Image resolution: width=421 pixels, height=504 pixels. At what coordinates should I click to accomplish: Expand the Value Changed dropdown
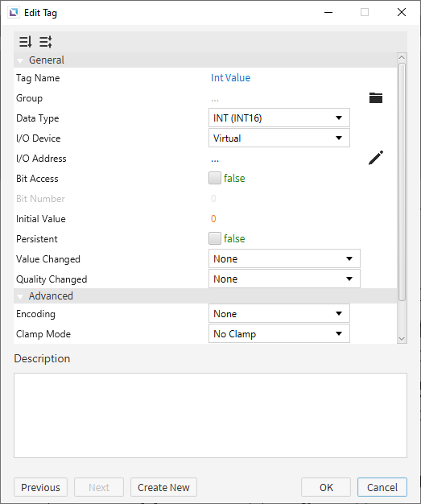[x=284, y=258]
